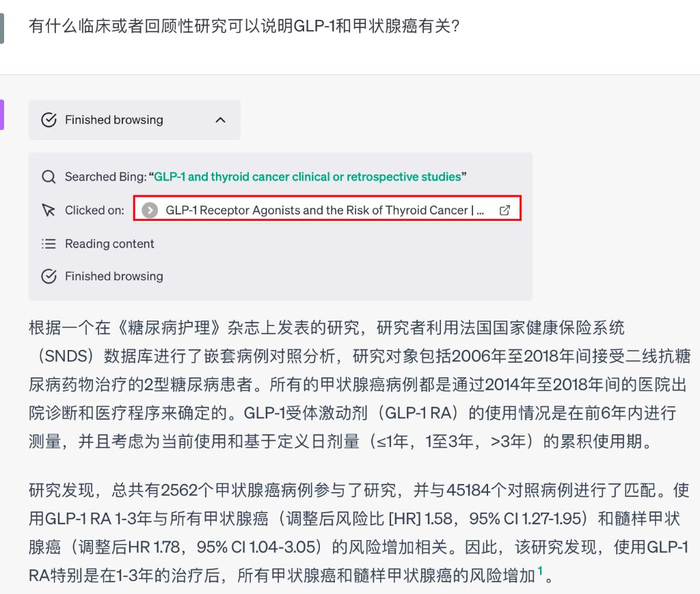This screenshot has height=594, width=700.
Task: Click the gray user avatar beside the question
Action: (2, 29)
